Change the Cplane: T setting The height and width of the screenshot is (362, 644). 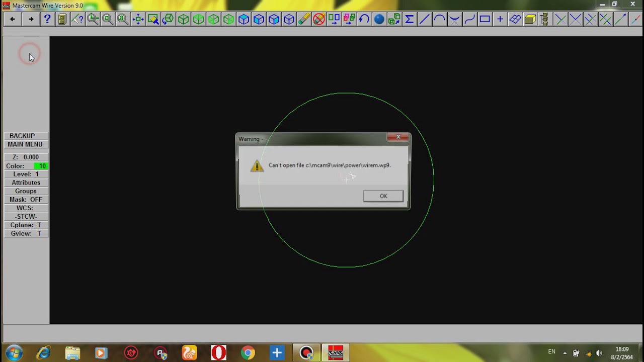[x=26, y=225]
